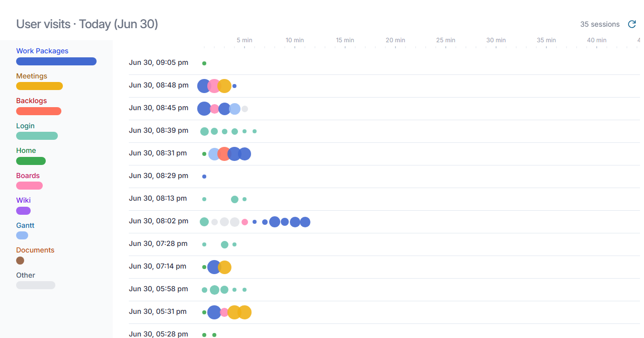Select the Boards legend label
The width and height of the screenshot is (644, 338).
point(28,176)
